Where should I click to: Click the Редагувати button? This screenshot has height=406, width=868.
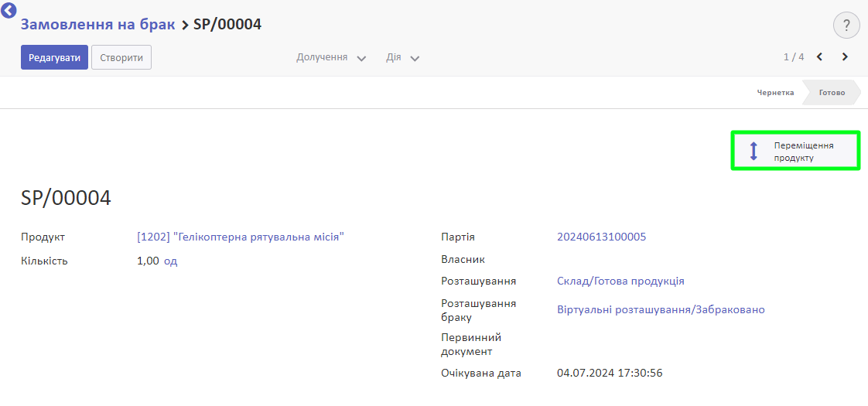tap(54, 57)
